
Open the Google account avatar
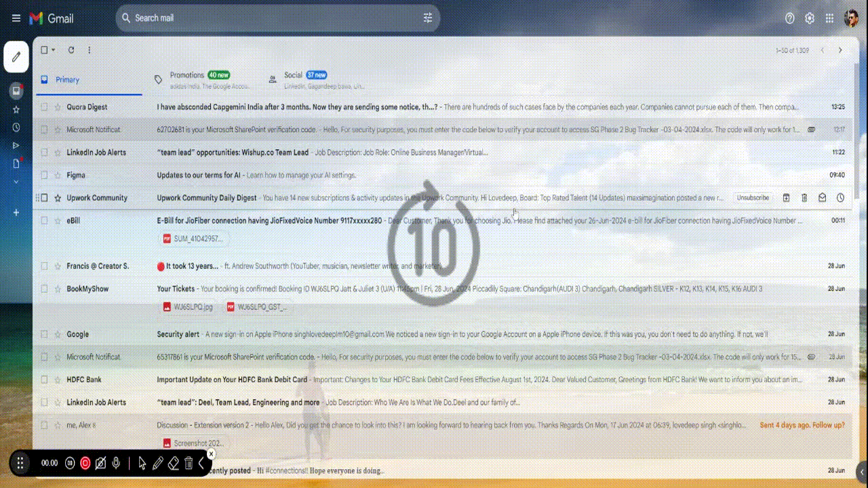[851, 18]
